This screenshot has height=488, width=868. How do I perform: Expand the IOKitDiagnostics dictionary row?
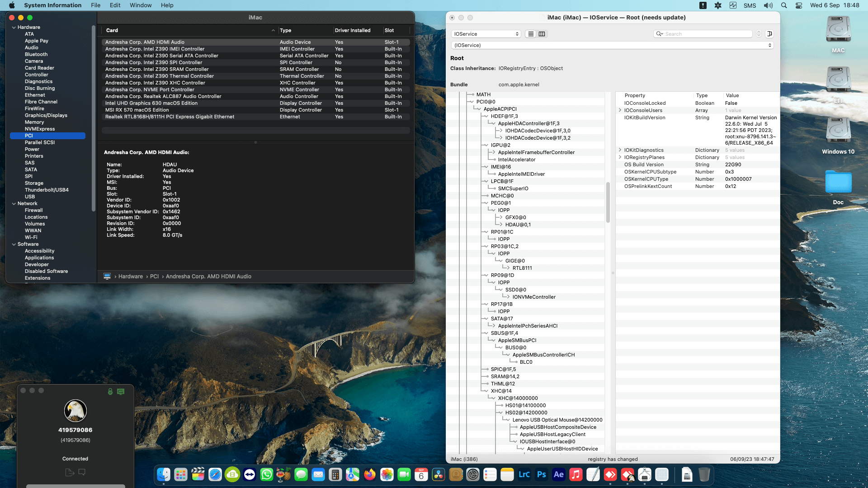[x=619, y=150]
